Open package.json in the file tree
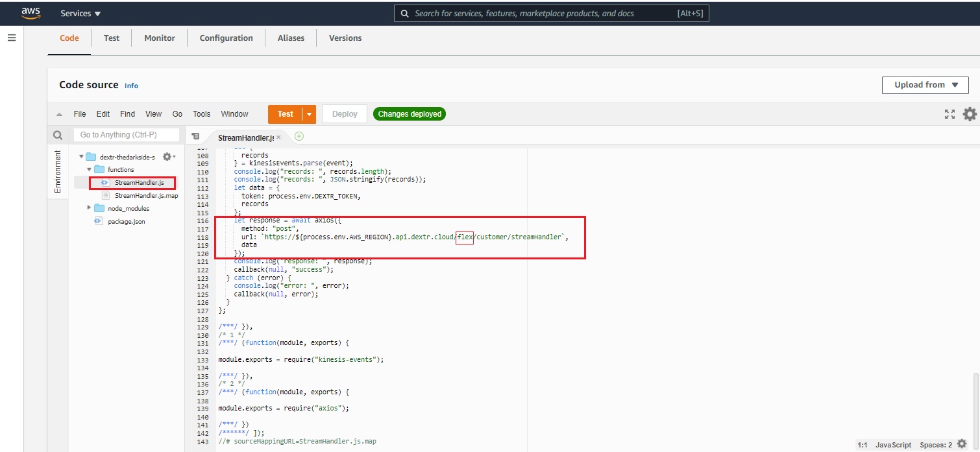980x452 pixels. [x=127, y=221]
